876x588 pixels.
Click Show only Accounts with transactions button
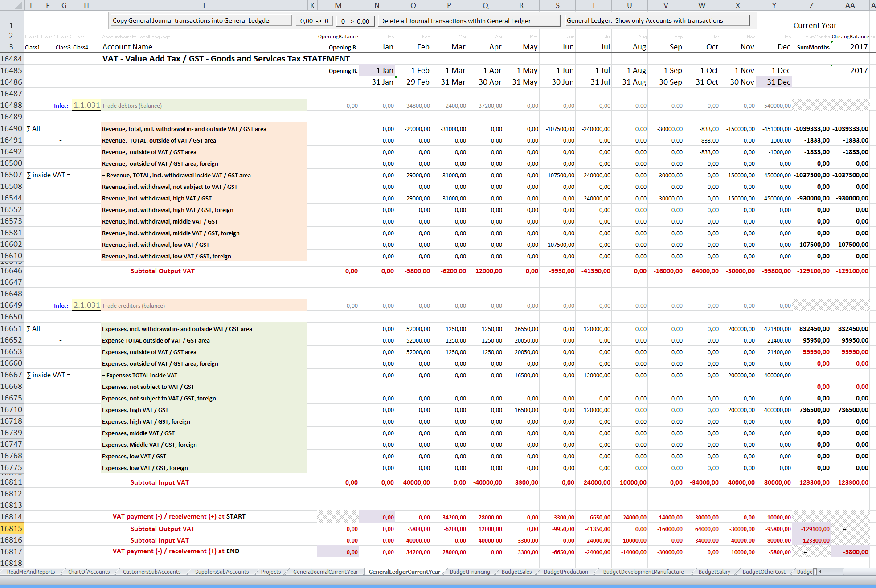tap(657, 20)
